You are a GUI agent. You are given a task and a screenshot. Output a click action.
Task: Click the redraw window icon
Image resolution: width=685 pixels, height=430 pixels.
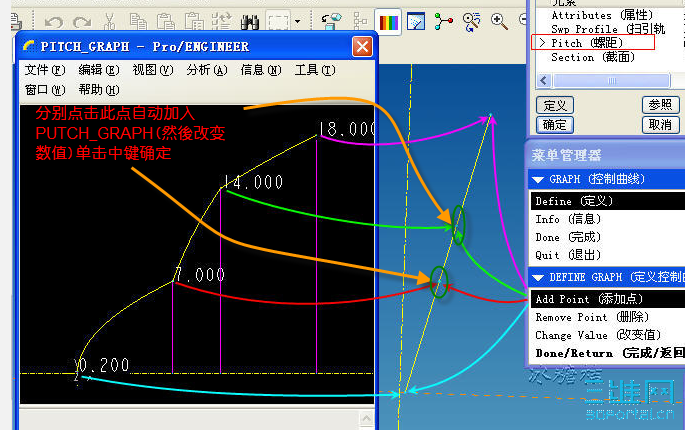(x=416, y=21)
